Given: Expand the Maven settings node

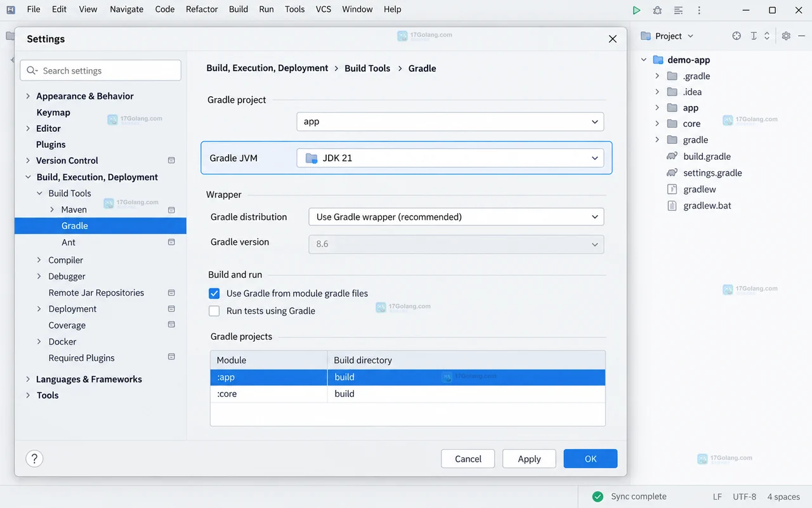Looking at the screenshot, I should click(52, 209).
